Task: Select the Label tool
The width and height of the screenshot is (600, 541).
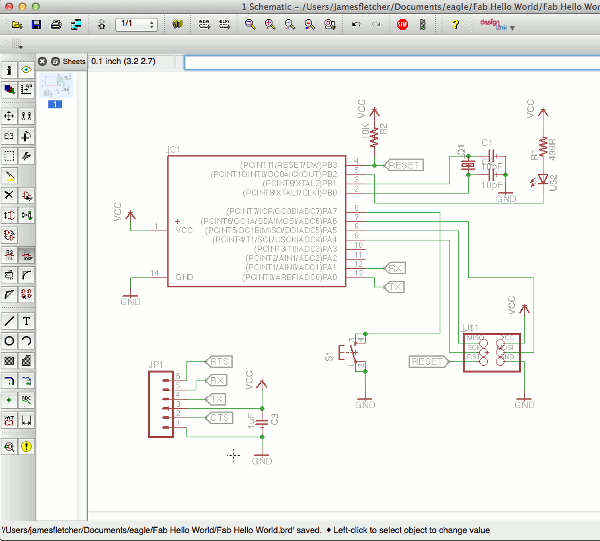Action: point(26,400)
